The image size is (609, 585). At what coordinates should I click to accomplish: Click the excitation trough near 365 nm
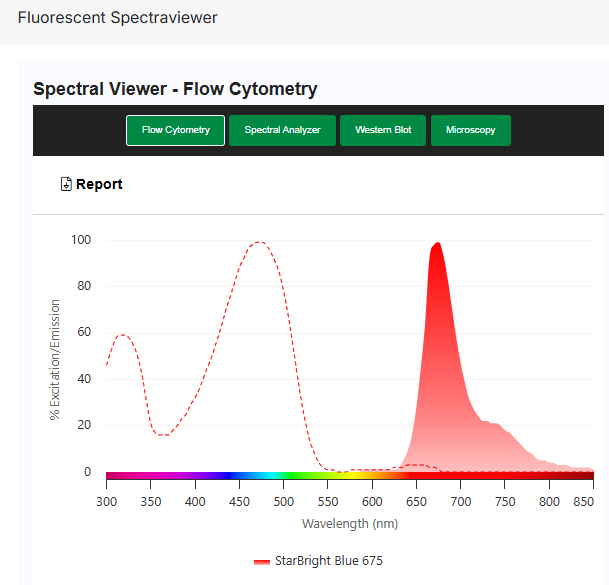(164, 434)
